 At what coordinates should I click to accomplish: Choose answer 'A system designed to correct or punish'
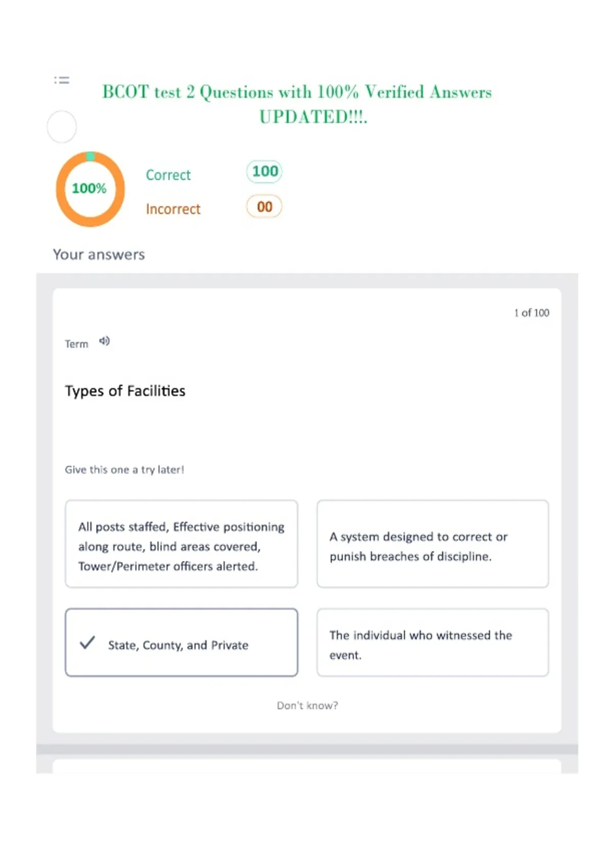(x=433, y=544)
